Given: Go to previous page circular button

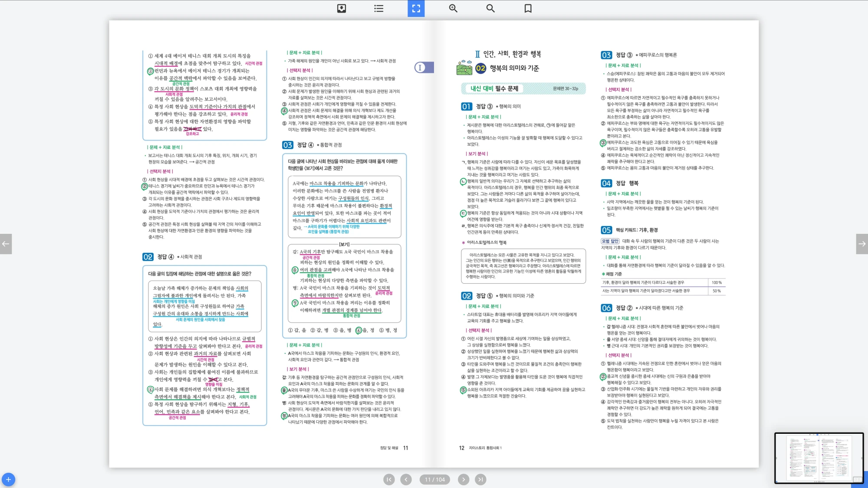Looking at the screenshot, I should 406,479.
